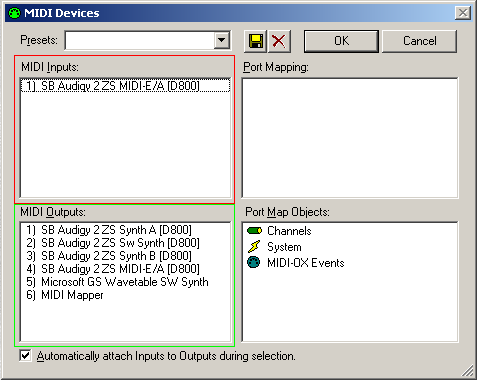Screen dimensions: 477x380
Task: Save the preset with the floppy disk icon
Action: [255, 41]
